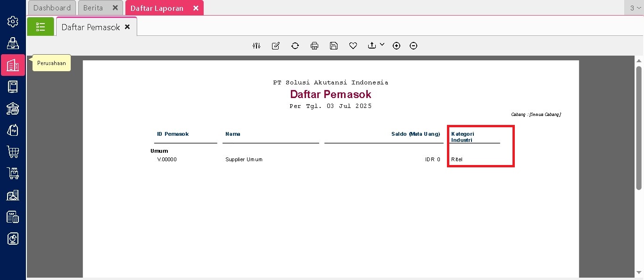Open the shopping cart purchase module

tap(13, 152)
